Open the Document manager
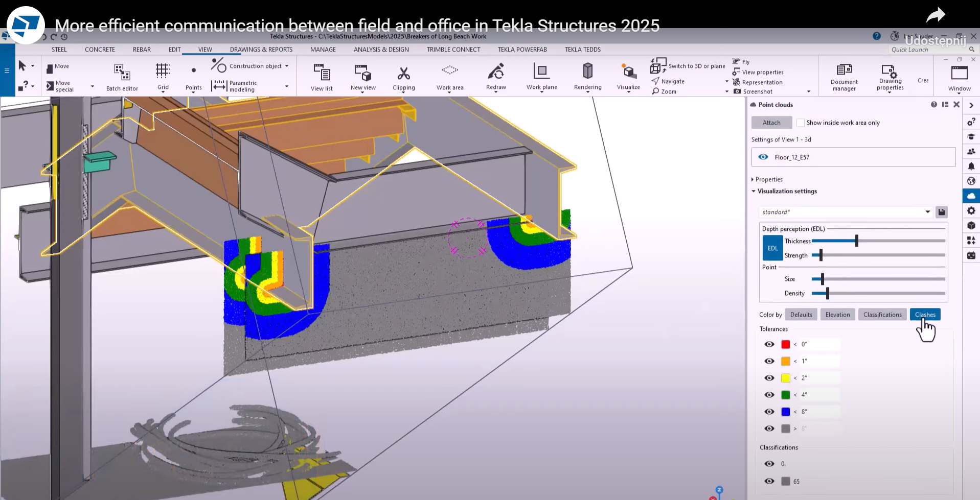The width and height of the screenshot is (980, 500). 844,77
